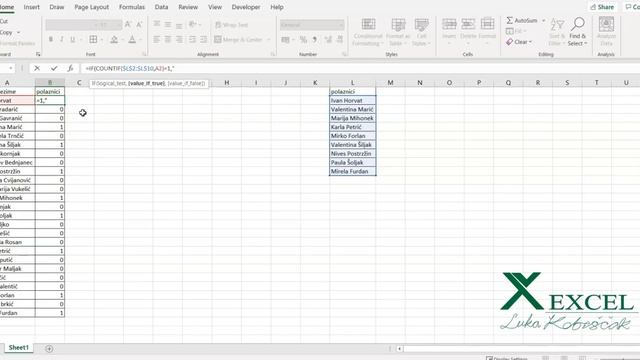Cancel the formula entry with the X icon
Screen dimensions: 640x360
(x=37, y=69)
